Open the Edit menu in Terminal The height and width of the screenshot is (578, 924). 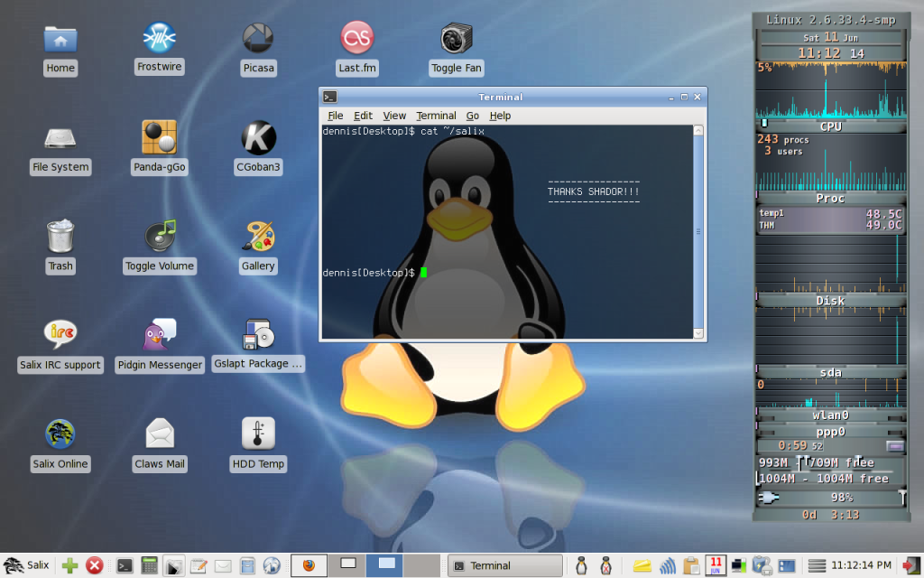click(363, 116)
